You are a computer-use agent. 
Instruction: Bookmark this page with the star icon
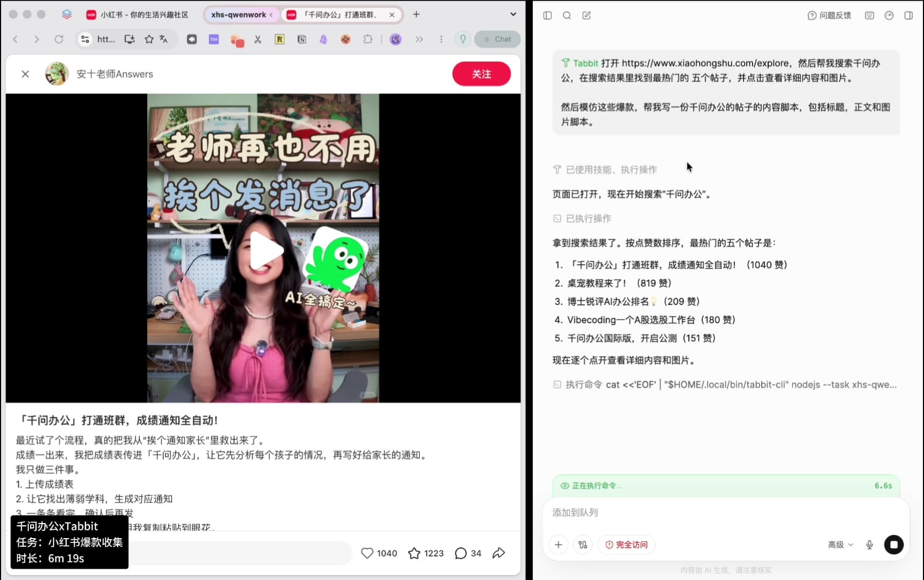[149, 39]
